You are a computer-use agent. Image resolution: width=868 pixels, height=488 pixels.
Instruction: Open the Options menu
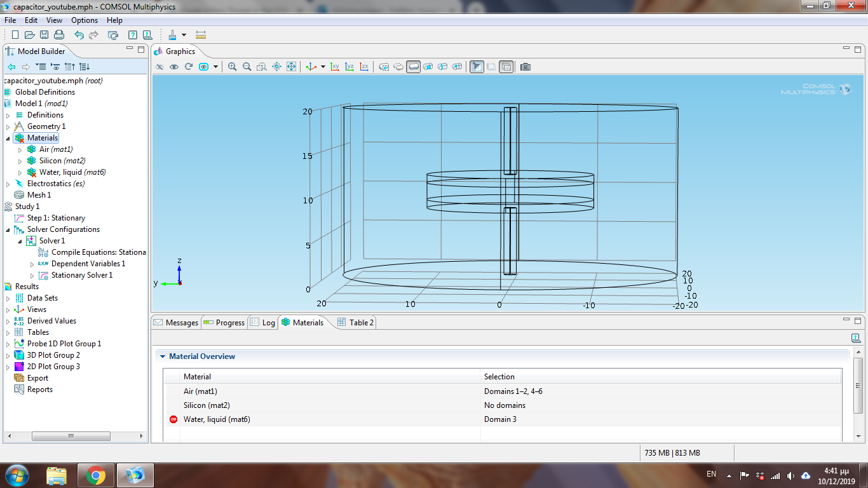click(x=85, y=20)
